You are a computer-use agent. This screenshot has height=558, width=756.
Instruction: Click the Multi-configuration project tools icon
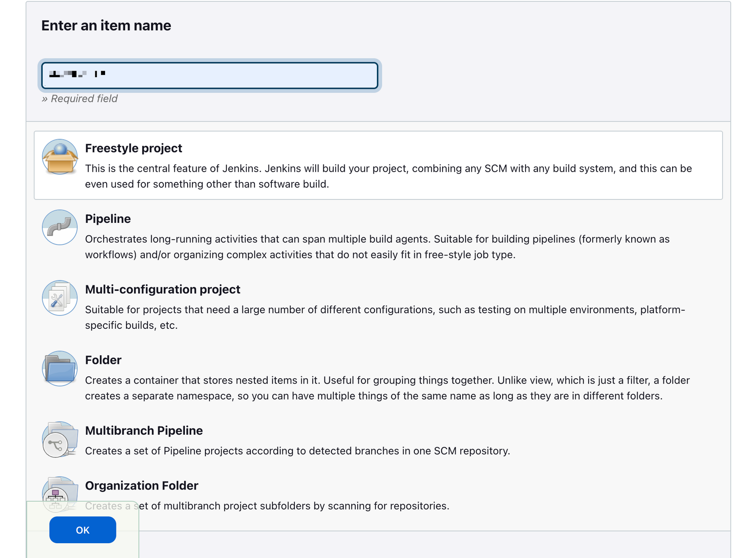(x=60, y=298)
